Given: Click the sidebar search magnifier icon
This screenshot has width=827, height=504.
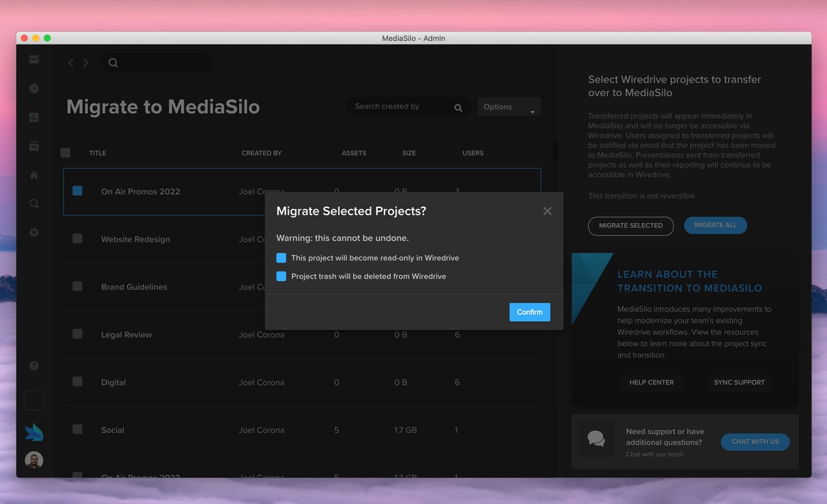Looking at the screenshot, I should tap(34, 204).
